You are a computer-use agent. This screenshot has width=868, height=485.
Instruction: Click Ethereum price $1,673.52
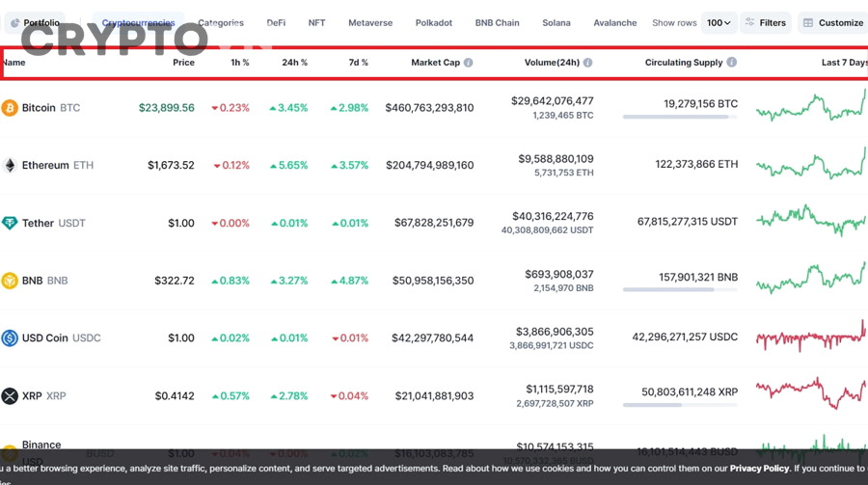pos(171,165)
